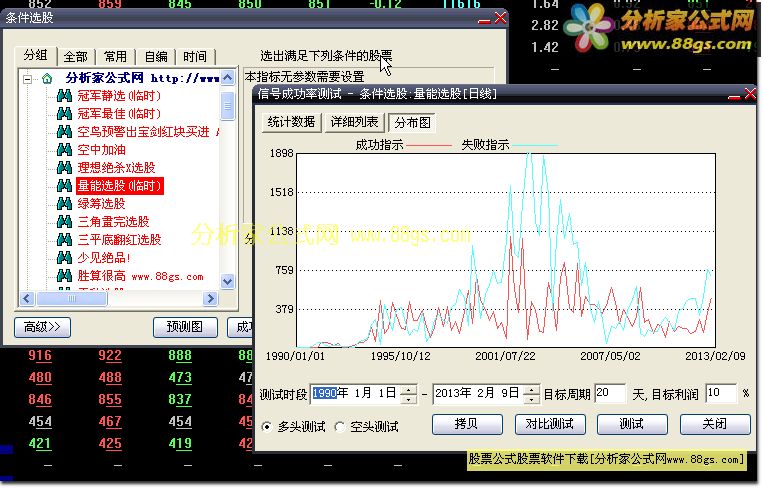Select the 少见绝品! formula

click(104, 257)
